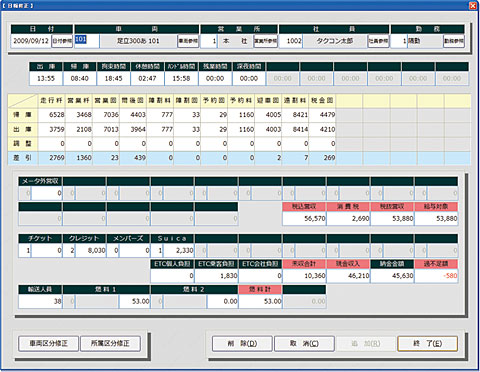
Task: Focus the vehicle code field showing 101
Action: [x=87, y=41]
